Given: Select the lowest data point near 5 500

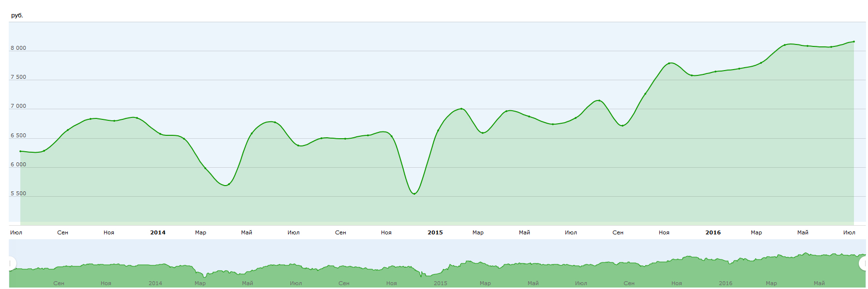Looking at the screenshot, I should tap(414, 194).
